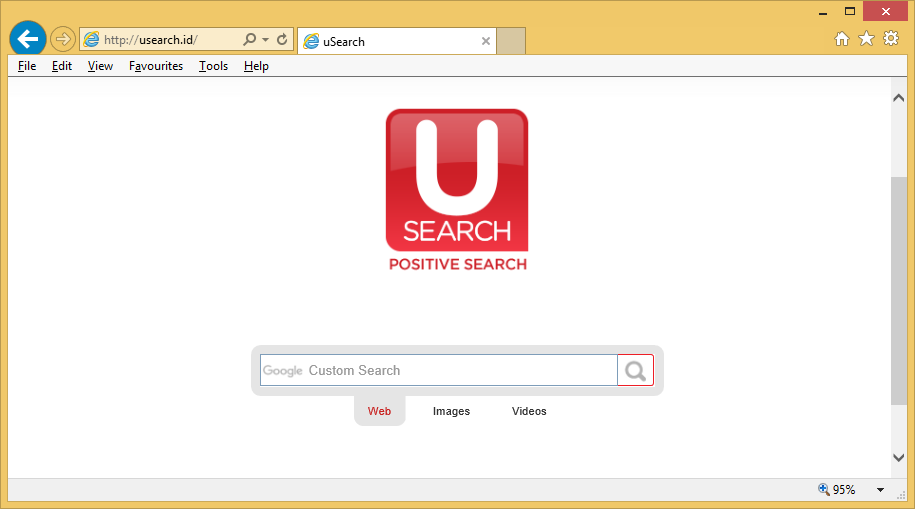Refresh the usearch.id page
Viewport: 915px width, 509px height.
tap(282, 39)
